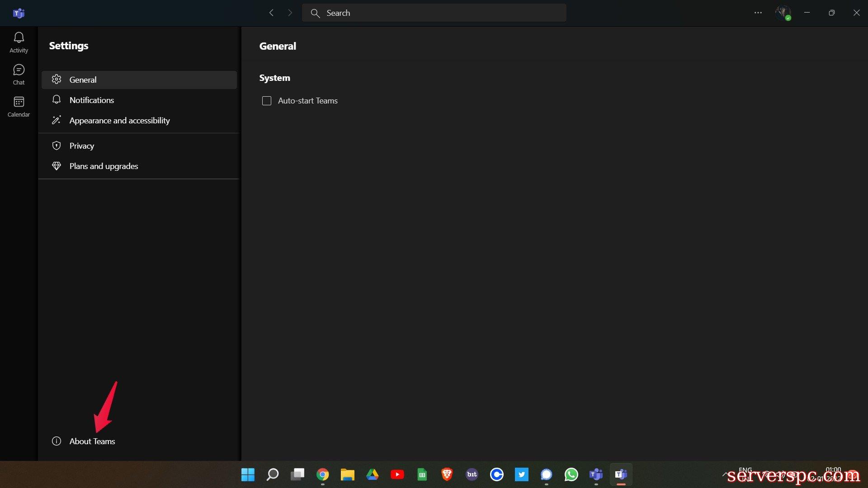Viewport: 868px width, 488px height.
Task: Open Appearance and accessibility settings
Action: pyautogui.click(x=119, y=121)
